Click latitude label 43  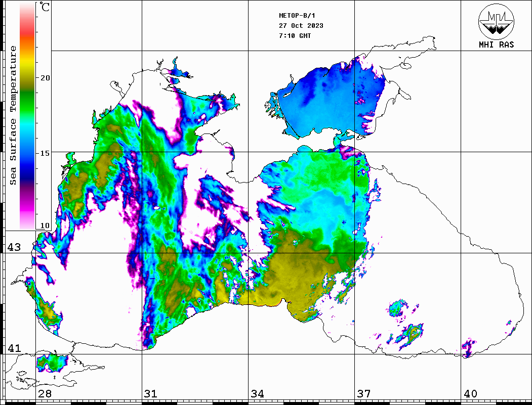pos(14,247)
